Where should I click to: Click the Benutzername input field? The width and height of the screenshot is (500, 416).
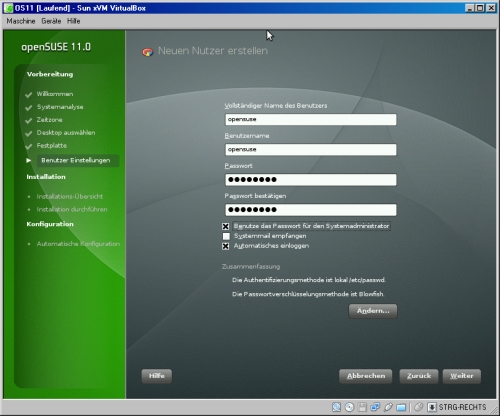coord(311,149)
